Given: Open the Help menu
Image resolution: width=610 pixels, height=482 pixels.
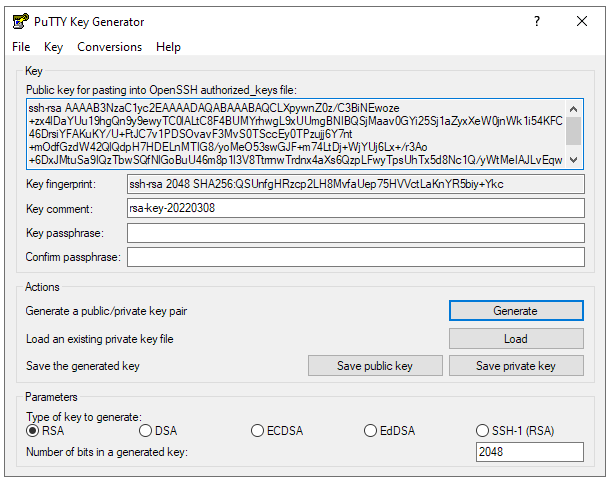Looking at the screenshot, I should pos(168,47).
